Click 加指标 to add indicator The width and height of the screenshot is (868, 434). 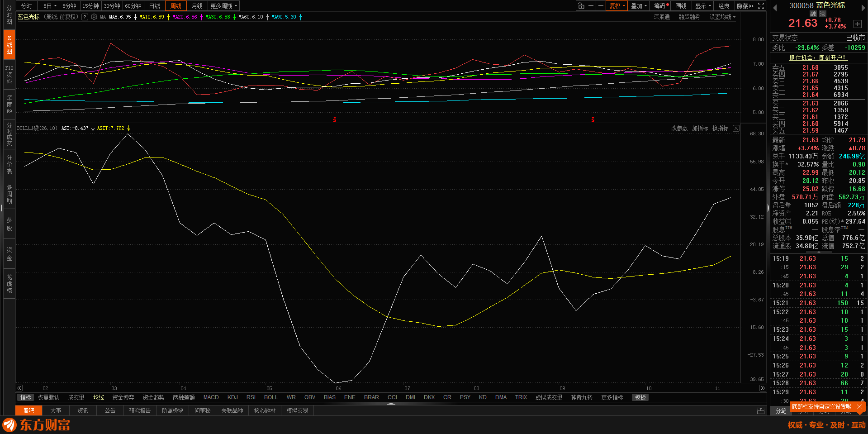[700, 129]
